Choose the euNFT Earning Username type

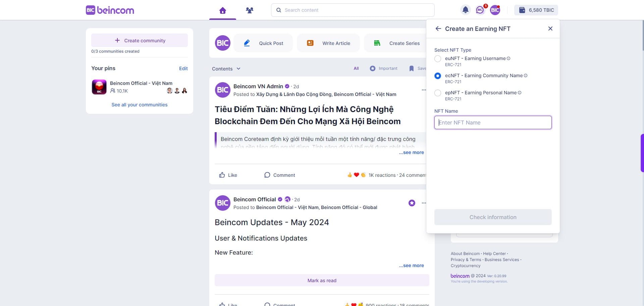pos(438,59)
